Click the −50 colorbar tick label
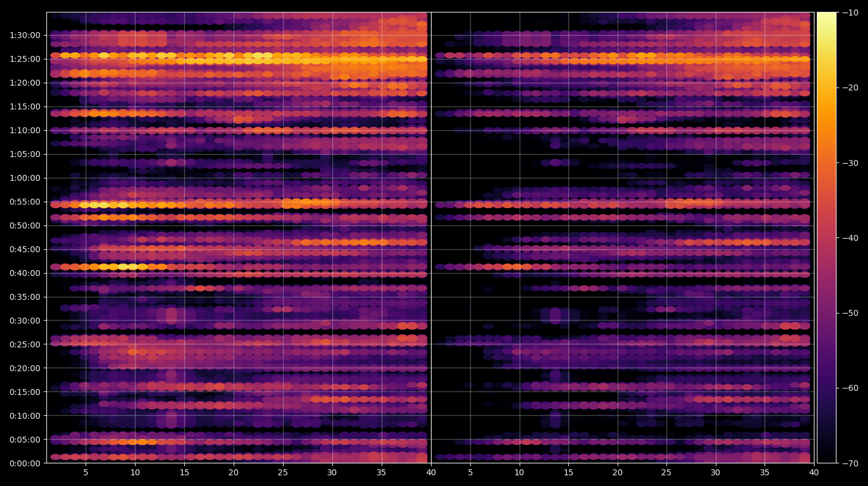868x486 pixels. pos(850,313)
